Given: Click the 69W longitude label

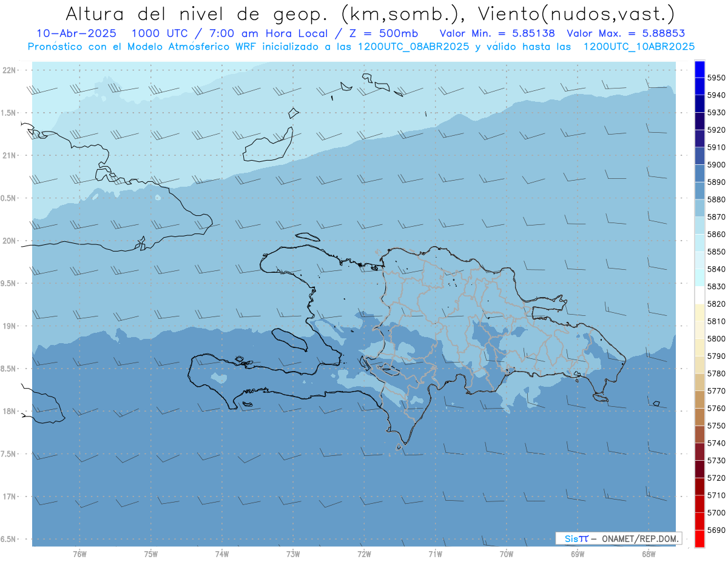Looking at the screenshot, I should click(x=578, y=554).
